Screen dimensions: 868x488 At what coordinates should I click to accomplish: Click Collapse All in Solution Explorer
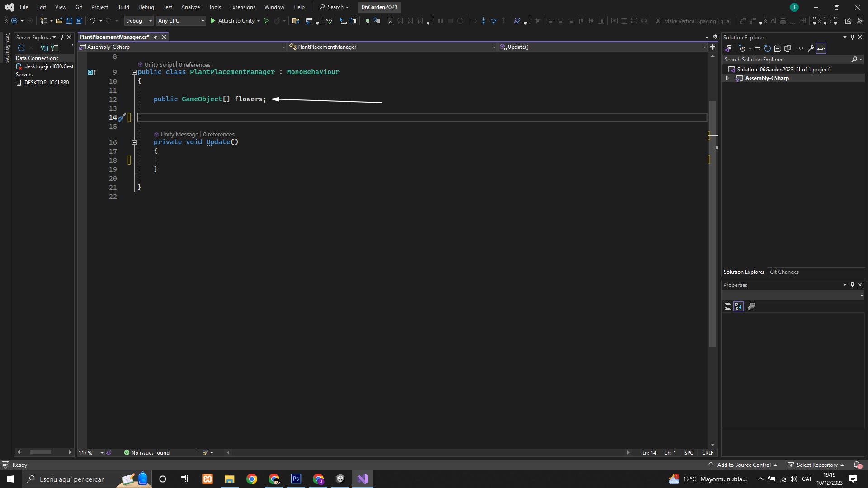pyautogui.click(x=778, y=48)
